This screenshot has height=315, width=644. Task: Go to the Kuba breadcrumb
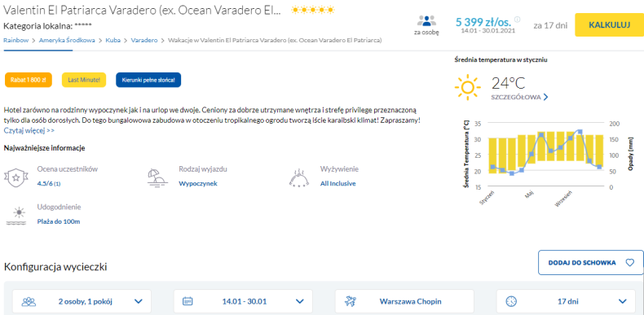(112, 40)
